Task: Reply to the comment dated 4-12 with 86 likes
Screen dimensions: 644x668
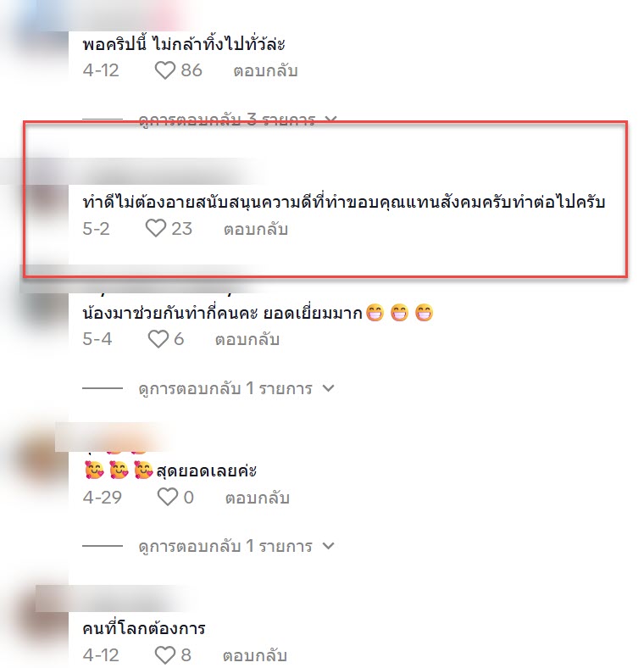Action: tap(265, 70)
